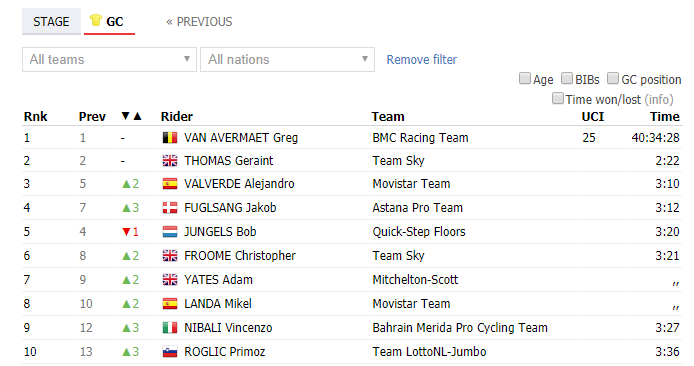Image resolution: width=694 pixels, height=366 pixels.
Task: Select the GC tab
Action: (109, 21)
